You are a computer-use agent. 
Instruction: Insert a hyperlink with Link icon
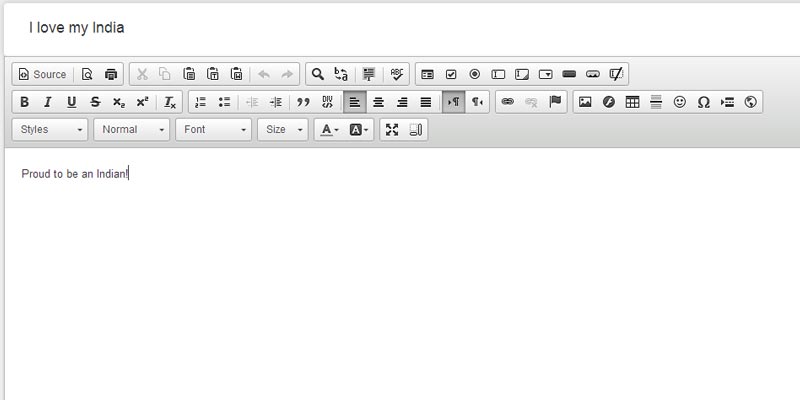[507, 102]
